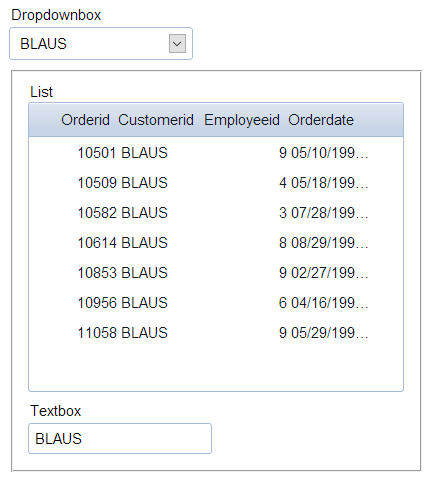This screenshot has height=489, width=436.
Task: Click the empty list area below rows
Action: (x=216, y=369)
